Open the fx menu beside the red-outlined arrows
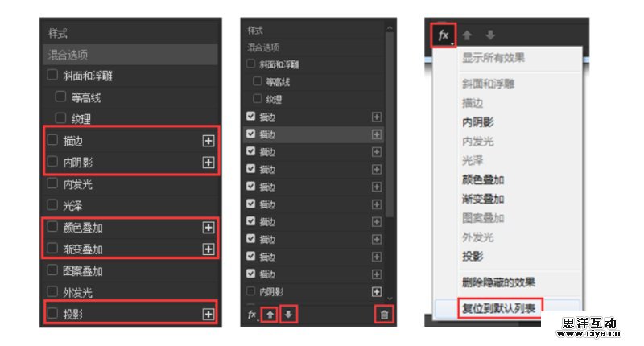The image size is (644, 346). (x=252, y=314)
